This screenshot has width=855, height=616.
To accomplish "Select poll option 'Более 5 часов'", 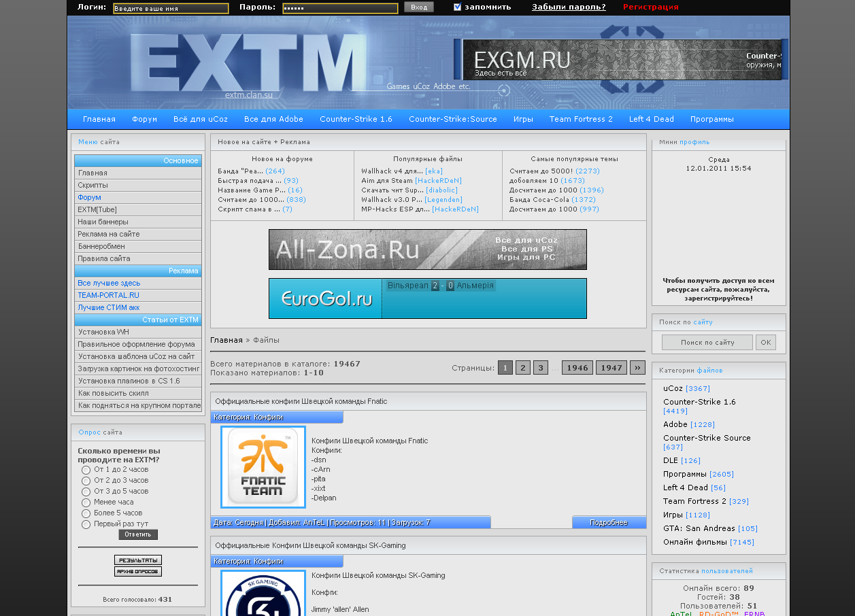I will pos(86,513).
